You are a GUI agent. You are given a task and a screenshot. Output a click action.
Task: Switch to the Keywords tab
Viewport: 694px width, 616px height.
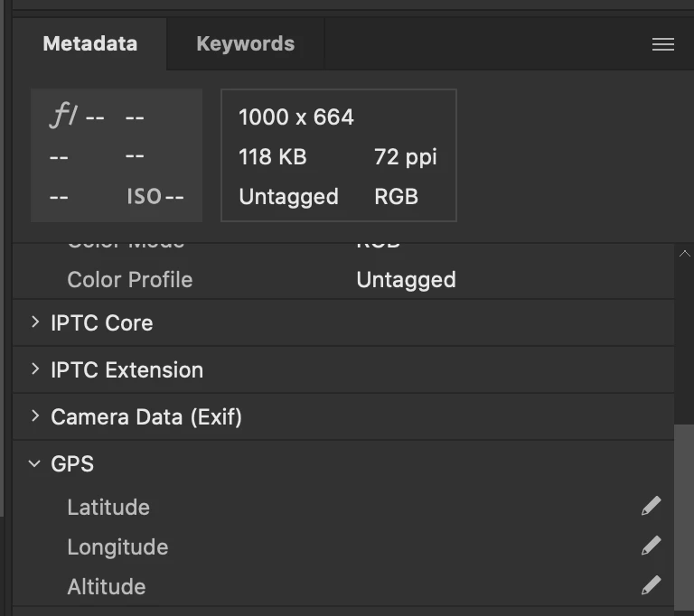[x=245, y=43]
